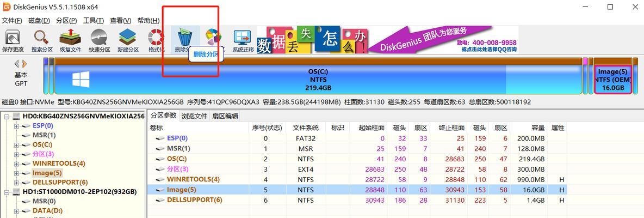Image resolution: width=644 pixels, height=218 pixels.
Task: Select MSR(1) in the disk tree
Action: click(44, 135)
